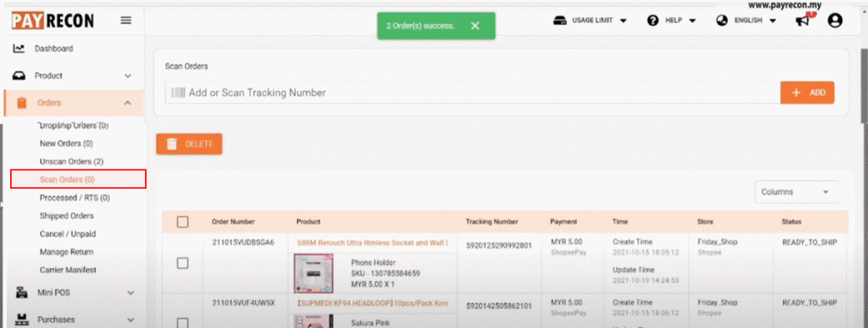Click the Phone Holder product thumbnail
The image size is (868, 328).
pos(314,273)
